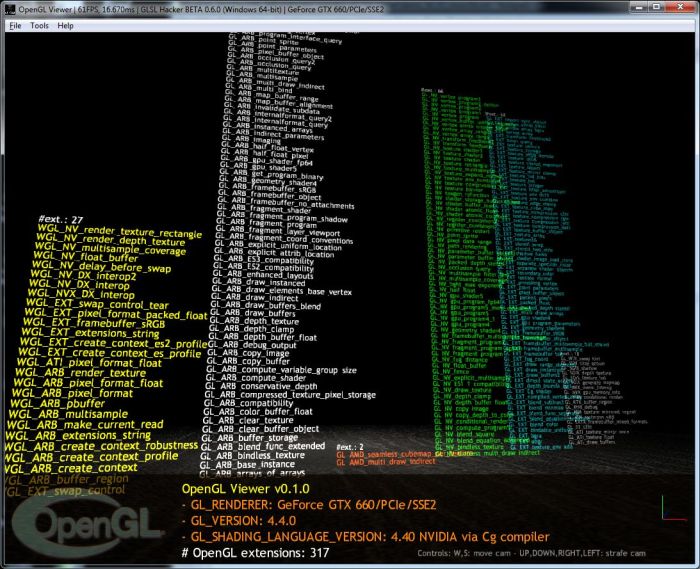
Task: Select GL_AMD_seamless_cubemap orange text
Action: point(385,454)
